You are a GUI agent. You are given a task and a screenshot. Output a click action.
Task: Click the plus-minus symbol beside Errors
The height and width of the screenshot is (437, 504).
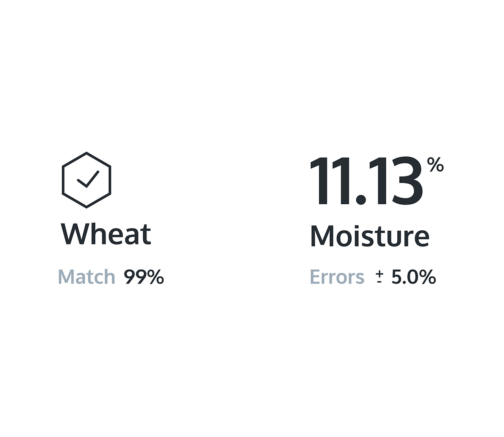click(x=380, y=277)
